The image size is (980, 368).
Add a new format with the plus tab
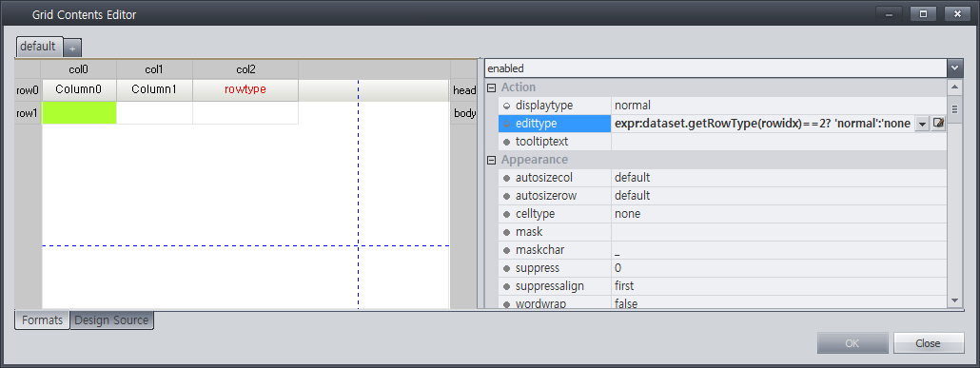(72, 48)
